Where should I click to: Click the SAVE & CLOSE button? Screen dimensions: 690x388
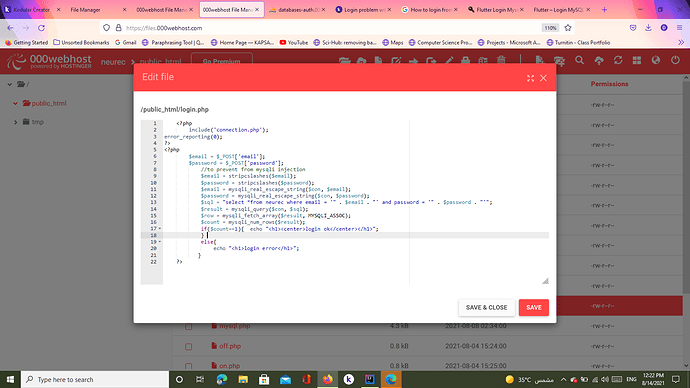tap(486, 307)
